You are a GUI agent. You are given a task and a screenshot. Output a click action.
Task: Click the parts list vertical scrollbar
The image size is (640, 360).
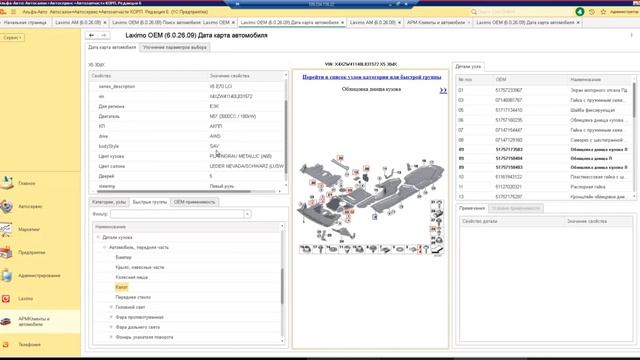point(635,100)
